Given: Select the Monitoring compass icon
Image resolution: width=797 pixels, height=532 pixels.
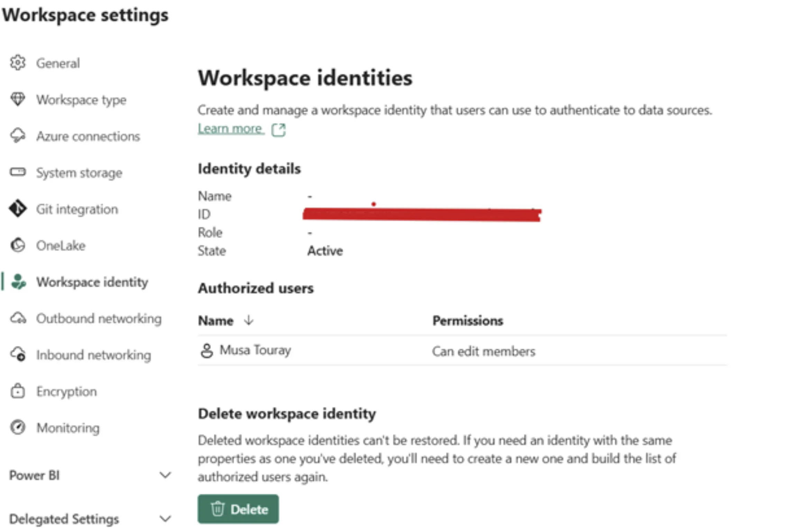Looking at the screenshot, I should coord(18,428).
